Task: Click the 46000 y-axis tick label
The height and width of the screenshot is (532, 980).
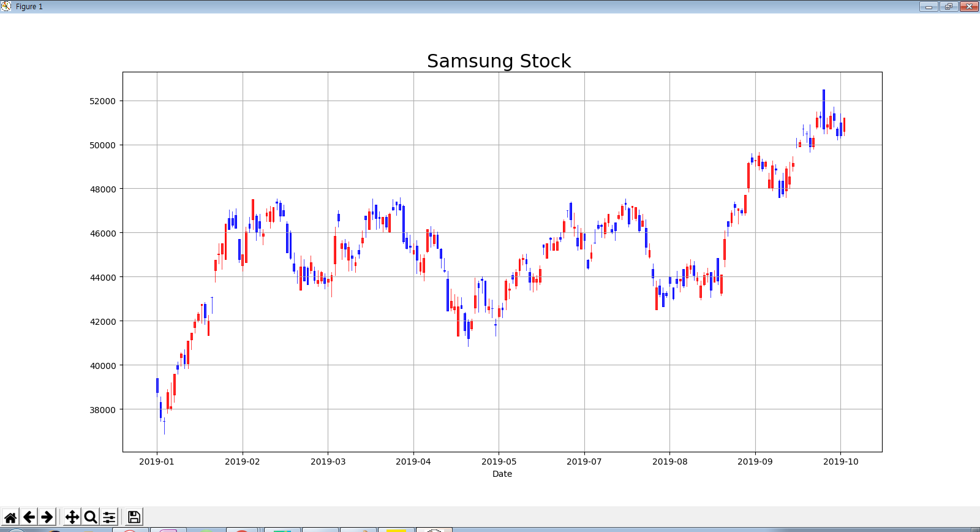Action: (102, 234)
